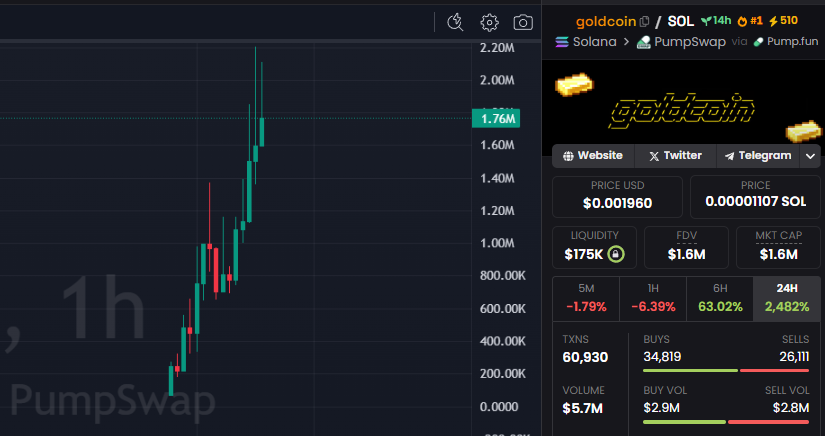Click the lightning 510 boosts badge
The width and height of the screenshot is (825, 436).
point(783,21)
